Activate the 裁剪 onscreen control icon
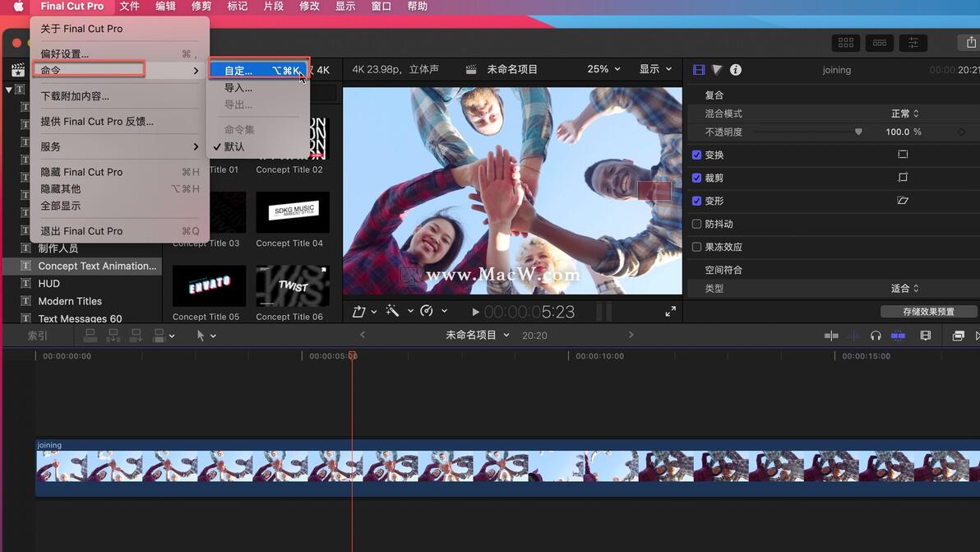 pos(903,178)
